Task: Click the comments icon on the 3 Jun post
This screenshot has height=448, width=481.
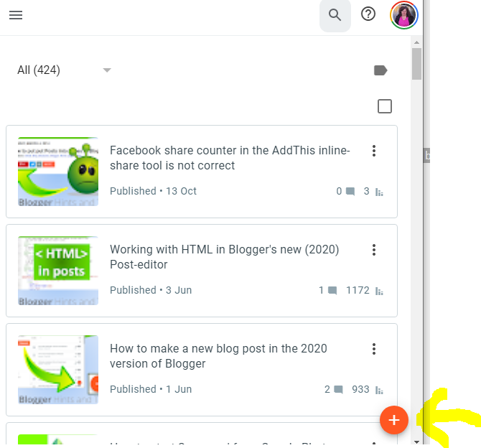Action: point(332,291)
